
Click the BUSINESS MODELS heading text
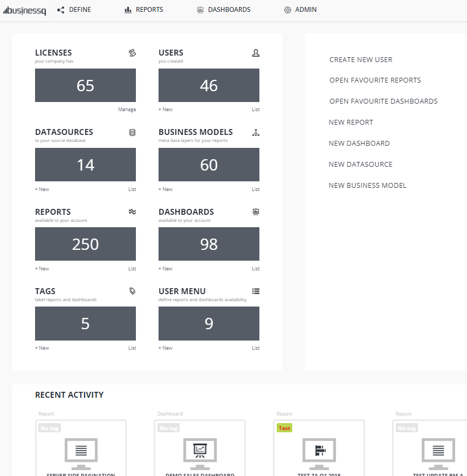click(x=196, y=132)
